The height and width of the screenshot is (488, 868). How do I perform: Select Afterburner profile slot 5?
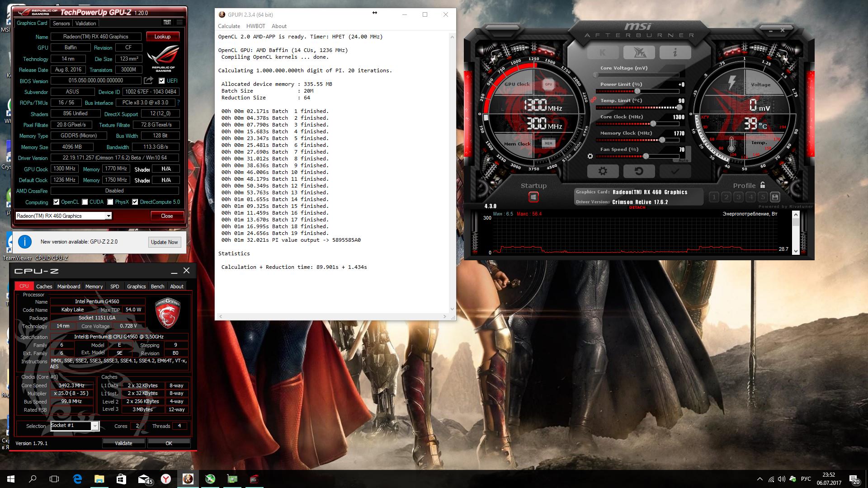click(x=763, y=197)
